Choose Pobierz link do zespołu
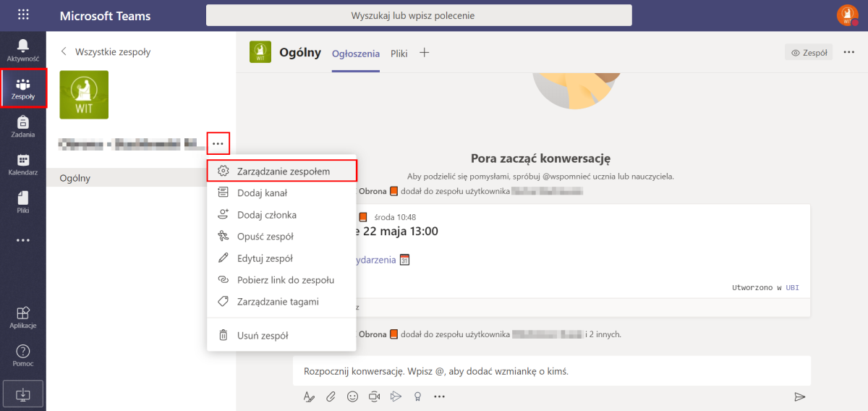The image size is (868, 411). pos(282,280)
